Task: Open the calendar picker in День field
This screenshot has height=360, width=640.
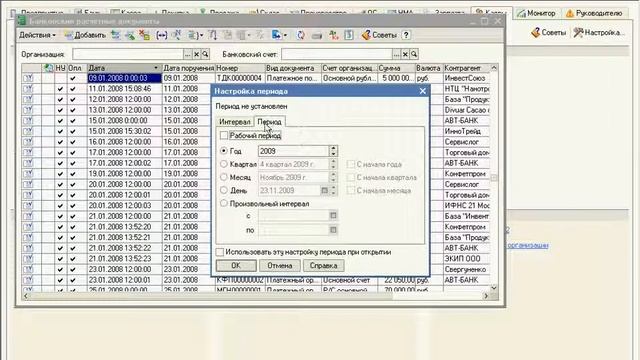Action: click(x=325, y=190)
